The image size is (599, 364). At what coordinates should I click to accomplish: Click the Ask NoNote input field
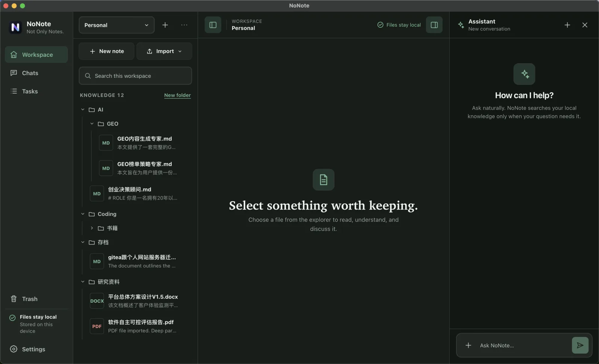[x=523, y=345]
